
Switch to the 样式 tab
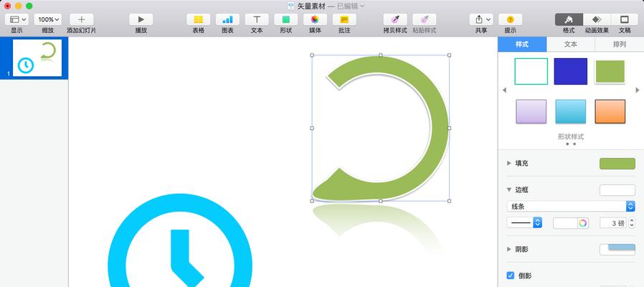click(522, 44)
